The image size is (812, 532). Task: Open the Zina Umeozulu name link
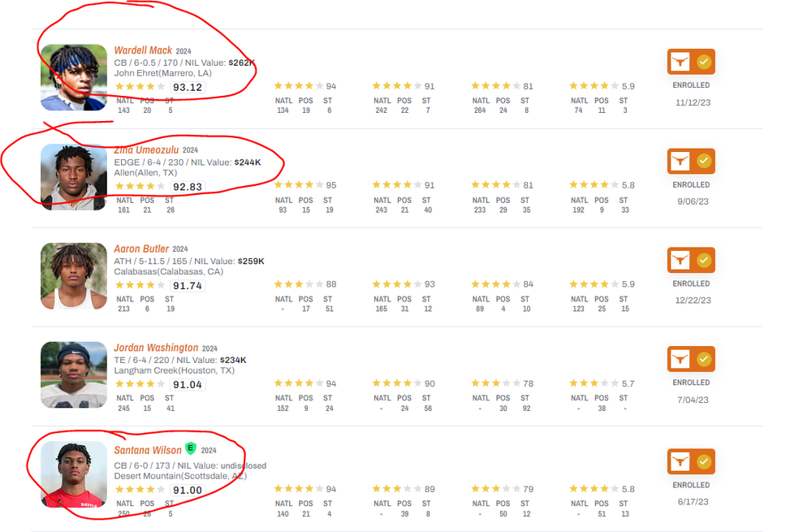(x=146, y=149)
